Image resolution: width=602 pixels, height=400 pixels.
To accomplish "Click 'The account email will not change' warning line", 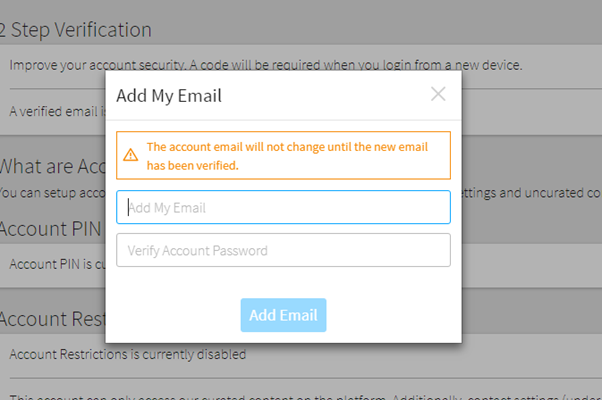I will point(292,147).
